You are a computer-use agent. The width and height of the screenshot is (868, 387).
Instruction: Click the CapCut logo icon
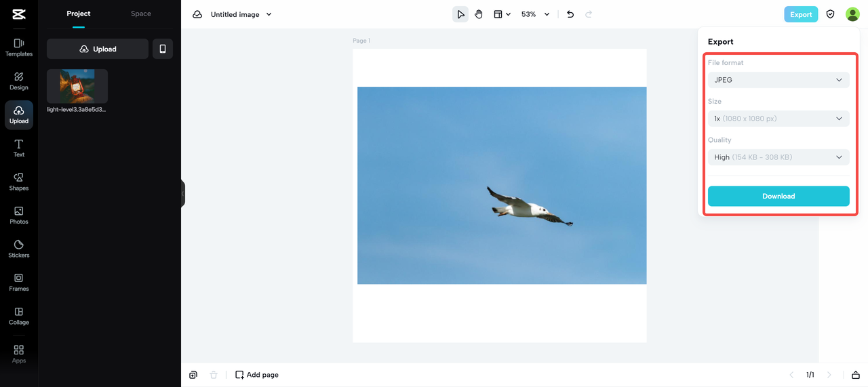tap(19, 14)
